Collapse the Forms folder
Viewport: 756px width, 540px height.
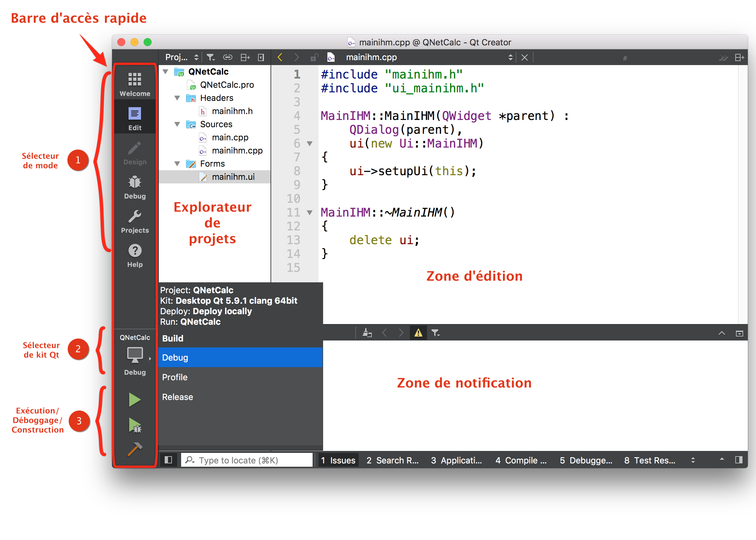(177, 164)
